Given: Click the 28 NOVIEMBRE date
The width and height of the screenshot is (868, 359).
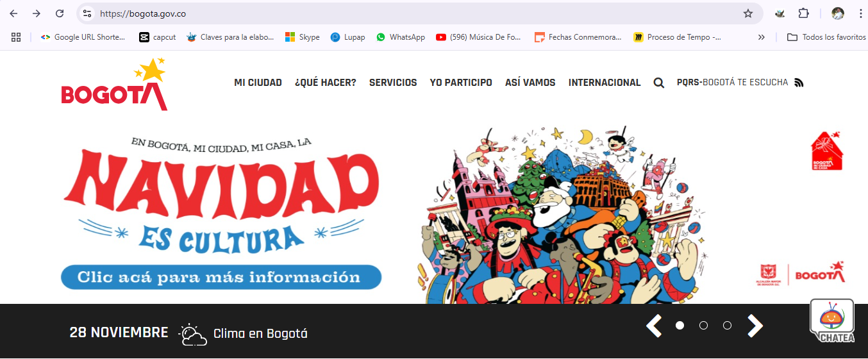Looking at the screenshot, I should [119, 333].
